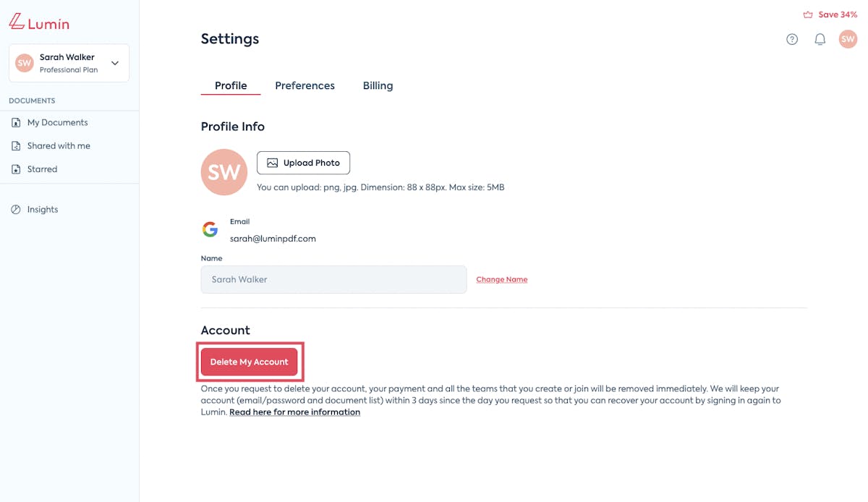
Task: Click the Google account icon beside Email
Action: pos(210,230)
